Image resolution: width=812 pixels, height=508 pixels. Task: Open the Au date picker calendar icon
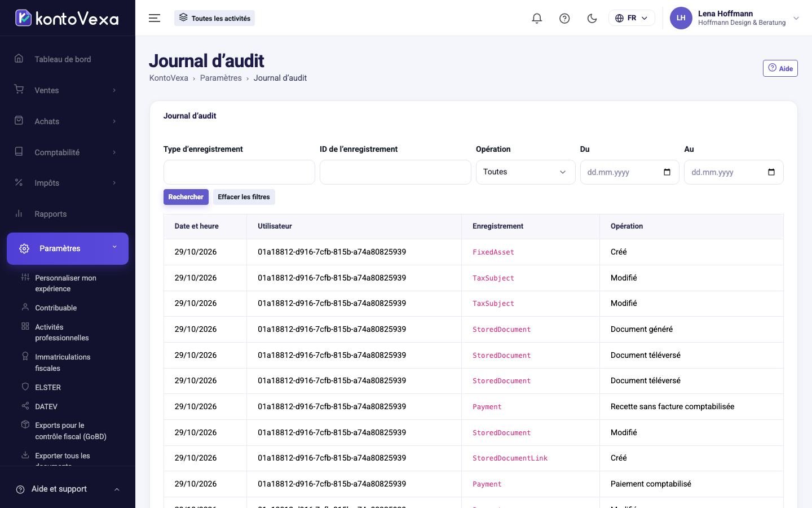771,172
